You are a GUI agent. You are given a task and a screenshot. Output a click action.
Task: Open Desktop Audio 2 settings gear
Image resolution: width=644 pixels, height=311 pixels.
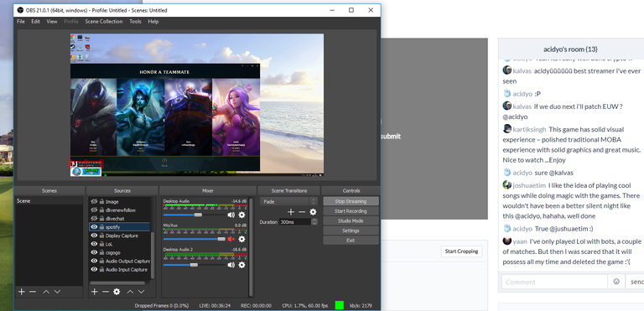coord(241,265)
